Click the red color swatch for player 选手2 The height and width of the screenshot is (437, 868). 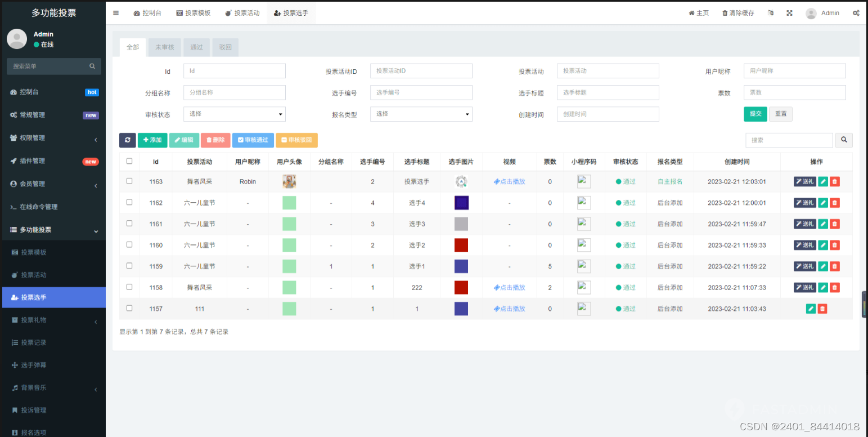461,245
